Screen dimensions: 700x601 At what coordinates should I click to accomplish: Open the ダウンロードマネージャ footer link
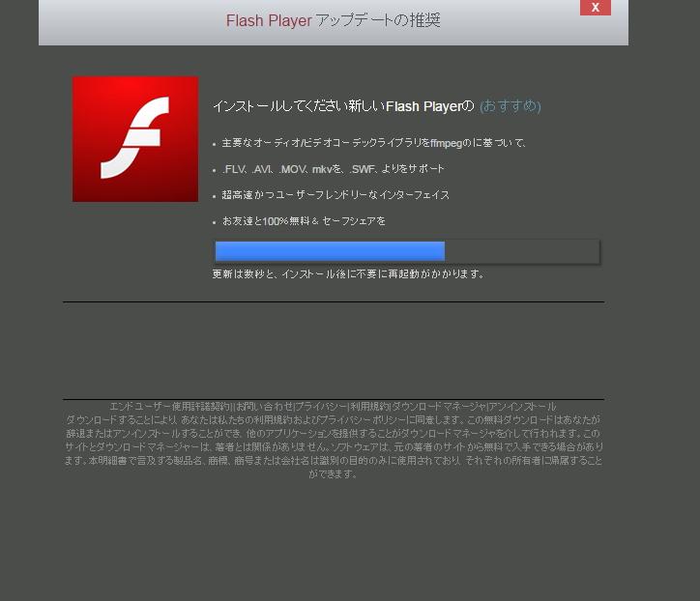pyautogui.click(x=439, y=407)
